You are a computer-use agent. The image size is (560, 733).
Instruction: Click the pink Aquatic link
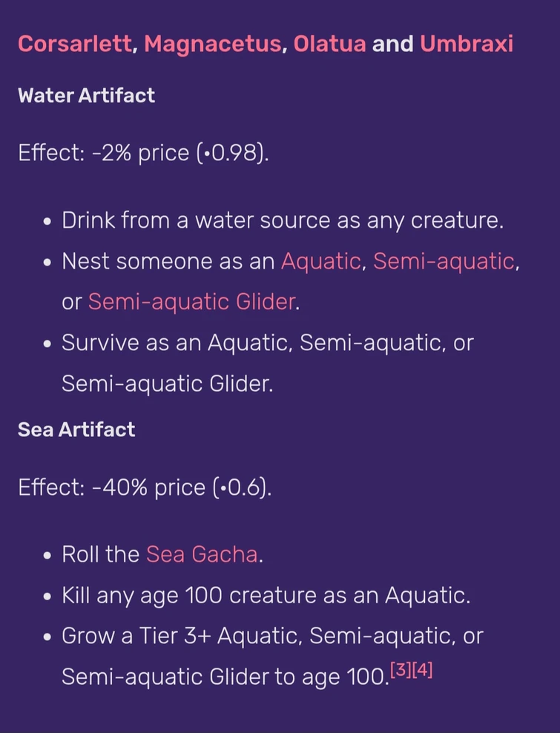pyautogui.click(x=320, y=261)
